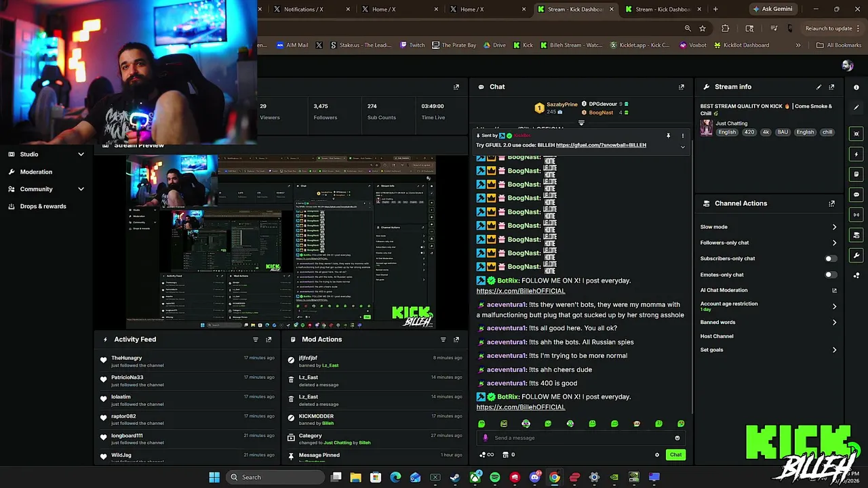Open the Activity Feed filter options
The image size is (868, 488).
click(x=256, y=340)
